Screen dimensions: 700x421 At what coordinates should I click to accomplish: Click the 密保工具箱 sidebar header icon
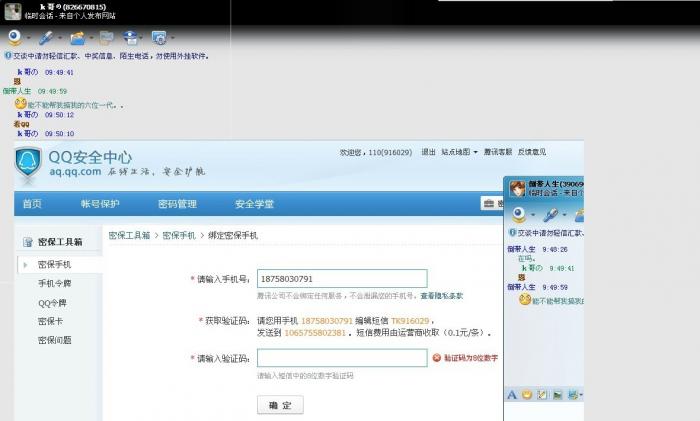pyautogui.click(x=28, y=242)
